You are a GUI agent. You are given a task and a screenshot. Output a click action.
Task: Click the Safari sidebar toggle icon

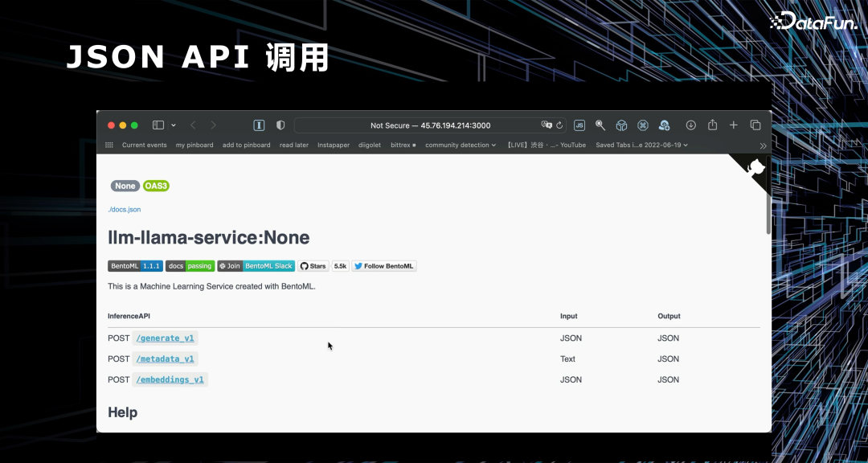[x=158, y=125]
